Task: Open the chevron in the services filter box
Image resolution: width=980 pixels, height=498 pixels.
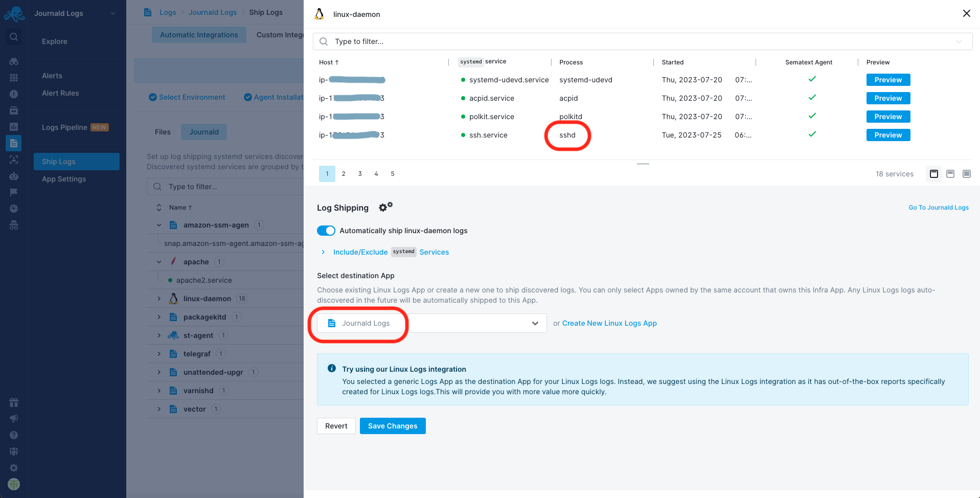Action: (x=959, y=41)
